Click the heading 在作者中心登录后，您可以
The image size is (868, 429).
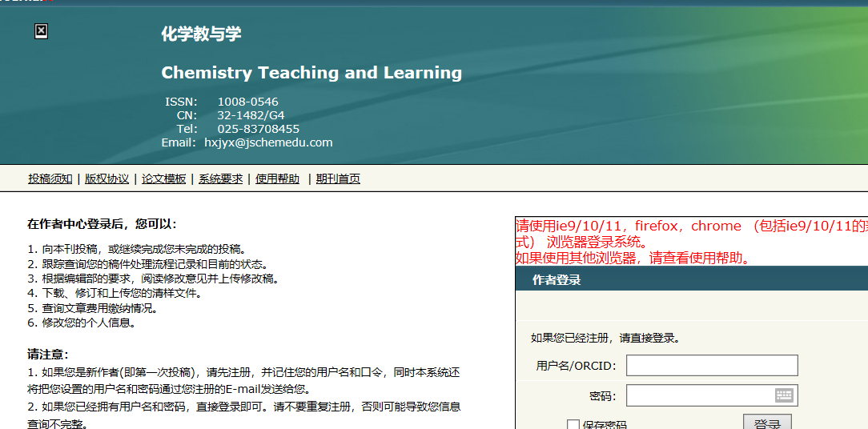[x=102, y=224]
